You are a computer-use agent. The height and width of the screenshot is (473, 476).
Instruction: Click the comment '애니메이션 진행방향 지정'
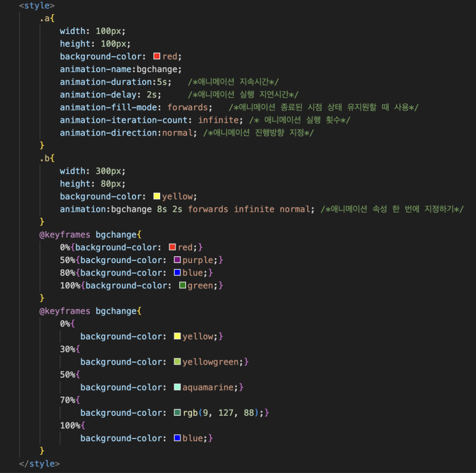259,133
